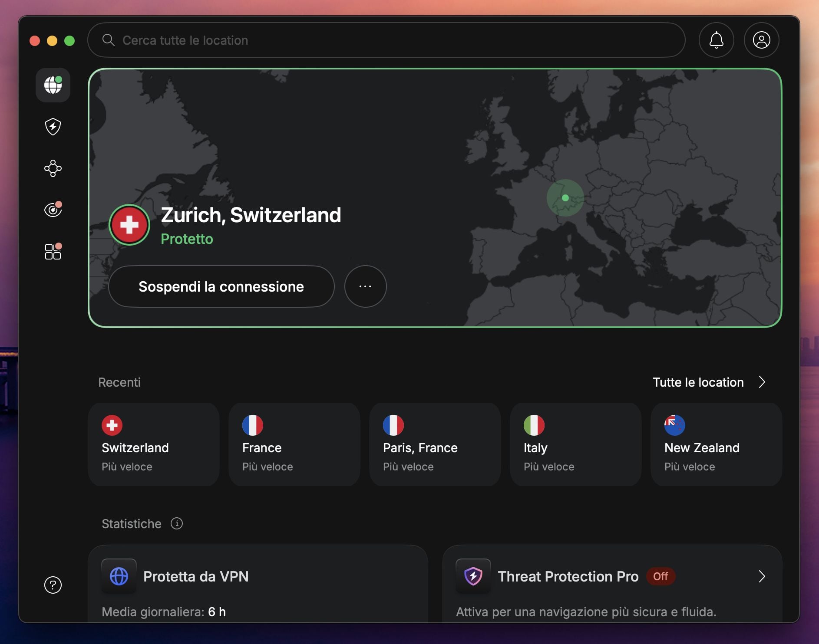819x644 pixels.
Task: Click the Threat Protection Pro shield icon
Action: tap(473, 576)
